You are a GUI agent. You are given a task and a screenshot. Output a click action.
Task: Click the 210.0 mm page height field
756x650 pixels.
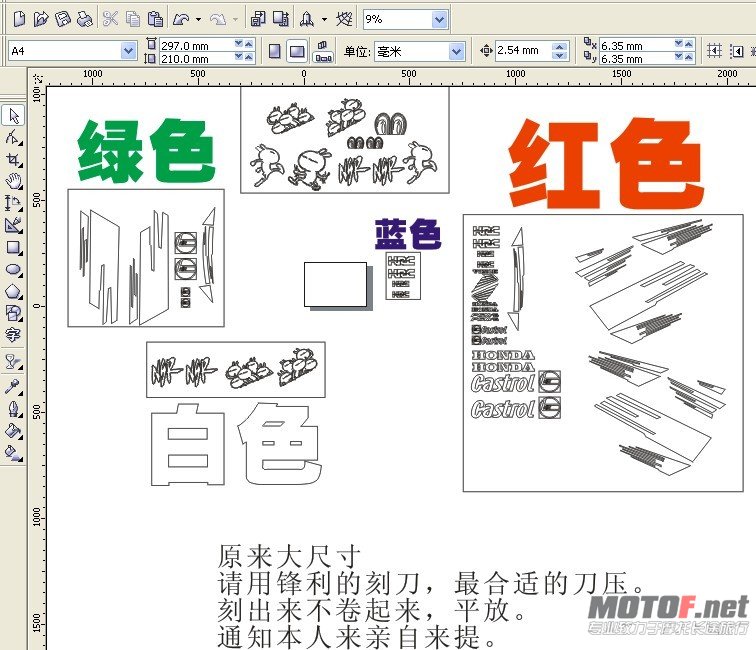[196, 59]
